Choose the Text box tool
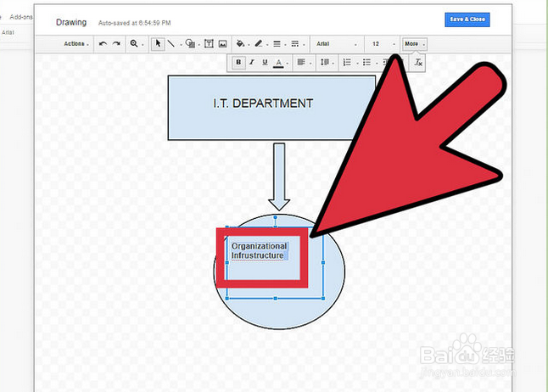This screenshot has width=548, height=392. [209, 44]
